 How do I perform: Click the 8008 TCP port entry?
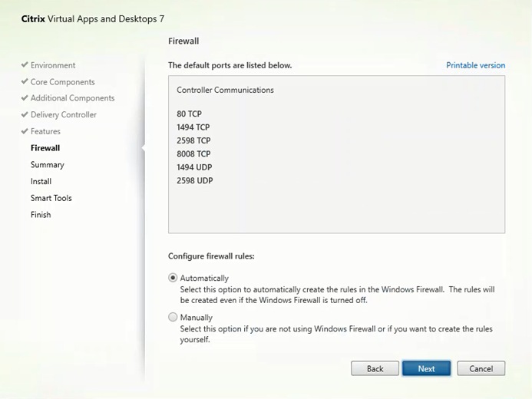pyautogui.click(x=193, y=154)
